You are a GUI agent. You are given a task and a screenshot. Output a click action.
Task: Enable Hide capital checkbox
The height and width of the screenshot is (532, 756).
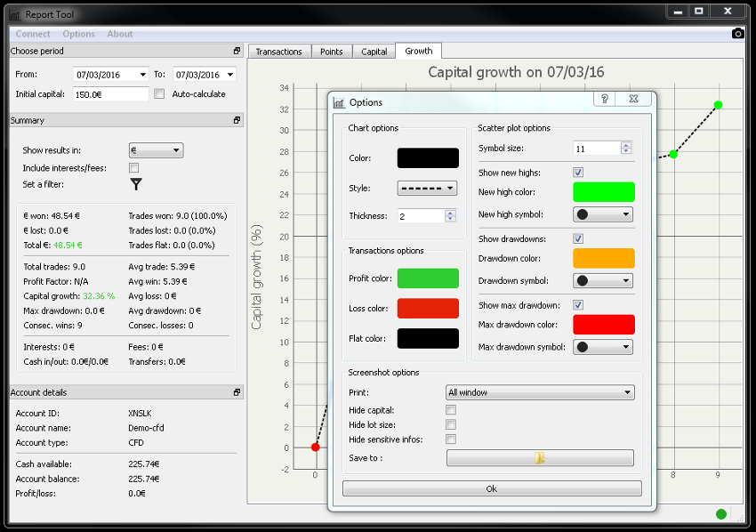point(451,410)
